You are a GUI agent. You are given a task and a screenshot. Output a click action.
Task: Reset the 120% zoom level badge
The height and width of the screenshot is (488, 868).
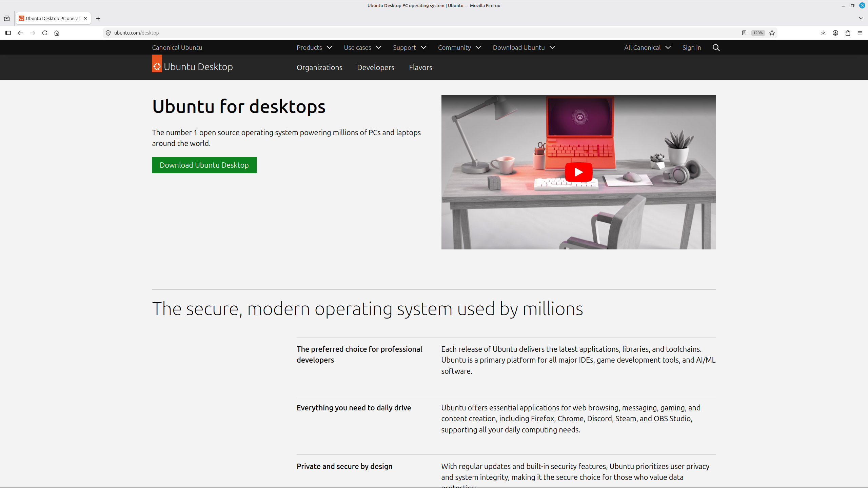tap(758, 33)
